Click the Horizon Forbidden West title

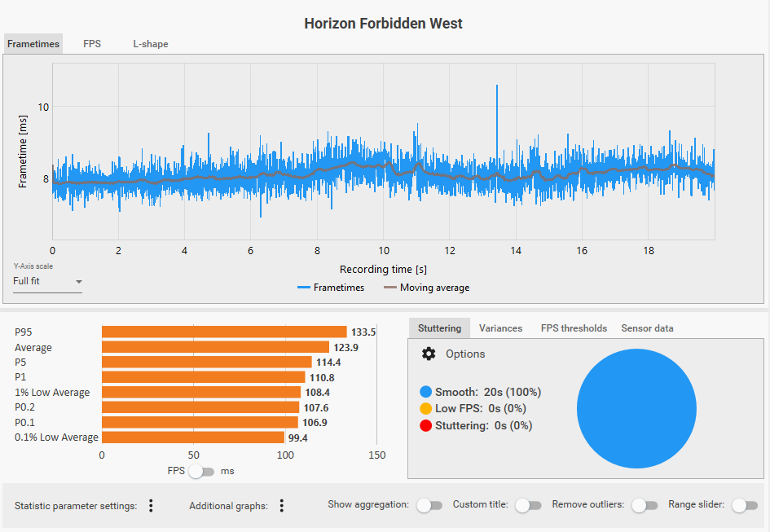click(383, 23)
